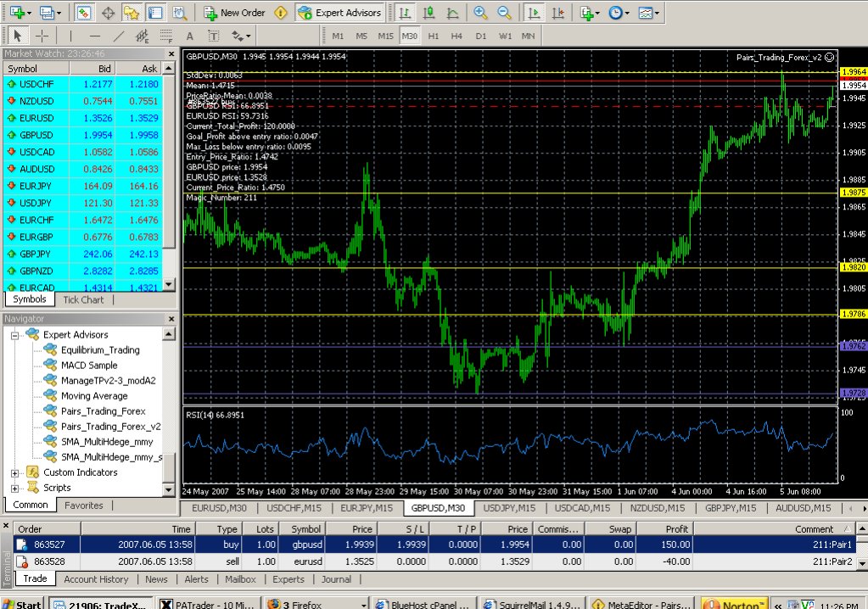Open the EURUSD,M30 chart tab
Screen dimensions: 868x609
click(x=219, y=508)
